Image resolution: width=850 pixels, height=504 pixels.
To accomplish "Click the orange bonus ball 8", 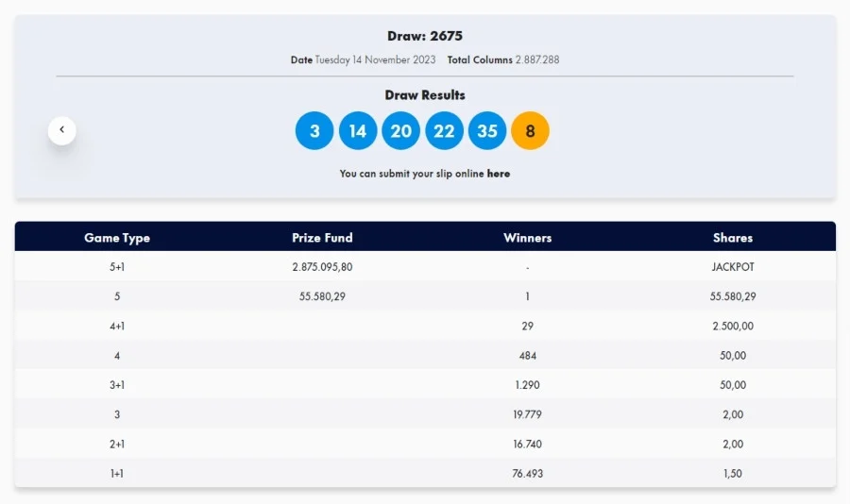I will [x=530, y=130].
